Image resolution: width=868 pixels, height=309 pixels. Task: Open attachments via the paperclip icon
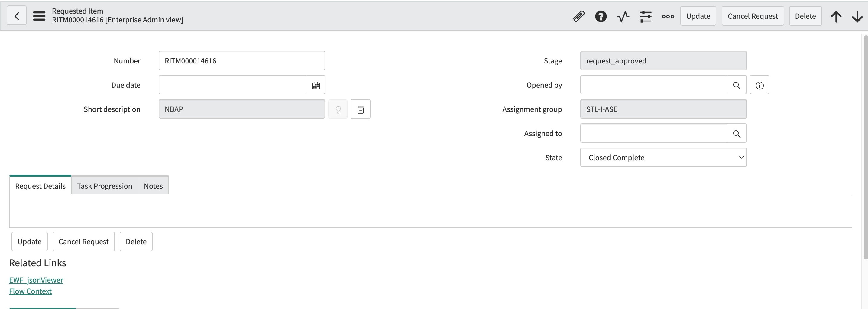(x=578, y=16)
